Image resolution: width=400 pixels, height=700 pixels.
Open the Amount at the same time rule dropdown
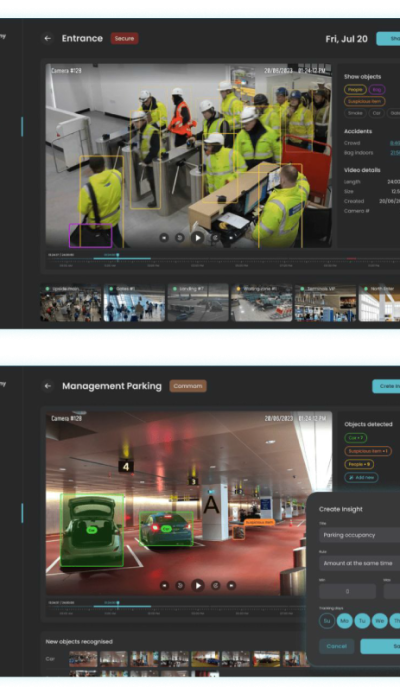359,563
